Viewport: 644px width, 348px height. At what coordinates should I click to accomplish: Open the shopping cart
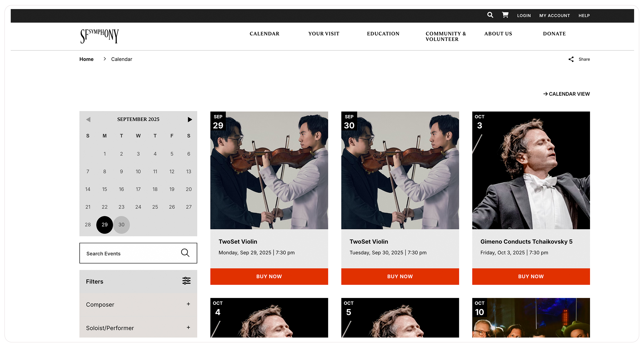[x=505, y=15]
